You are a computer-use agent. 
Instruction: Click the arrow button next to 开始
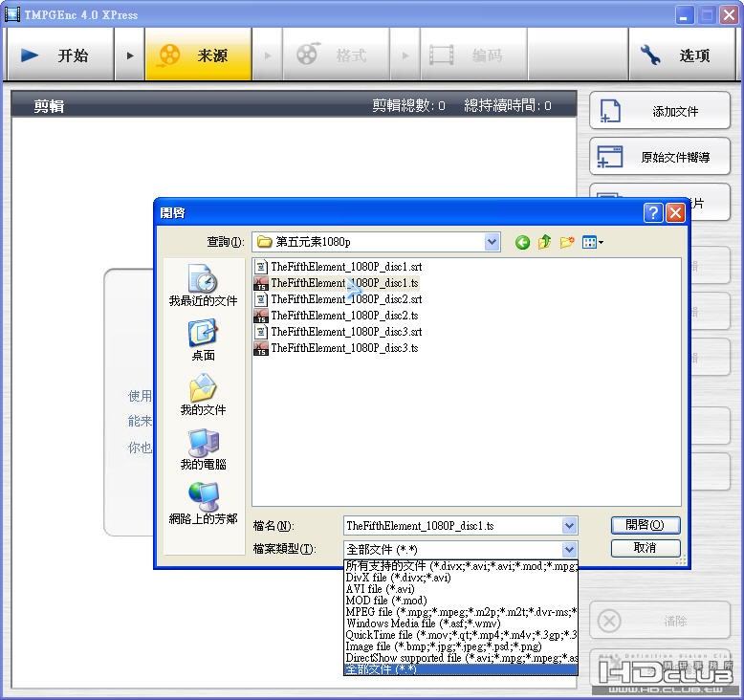click(x=129, y=55)
